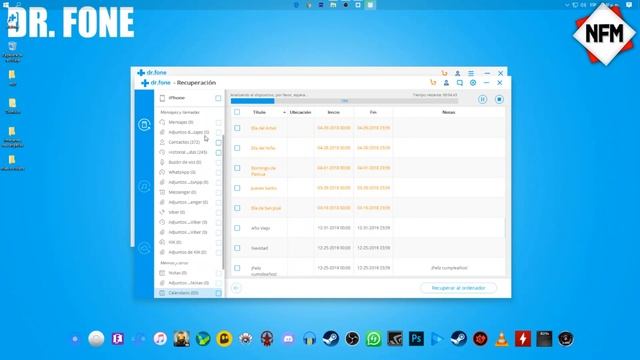
Task: Pause the device scan
Action: click(x=482, y=99)
